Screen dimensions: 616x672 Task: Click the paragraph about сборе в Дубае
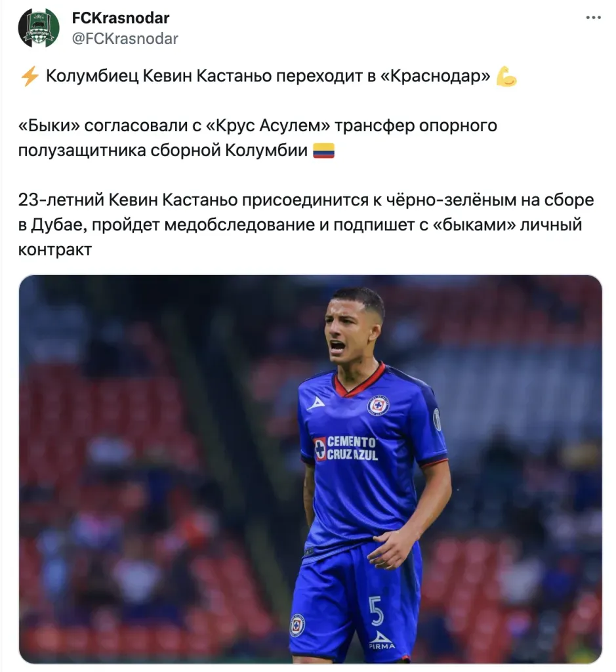pos(306,224)
